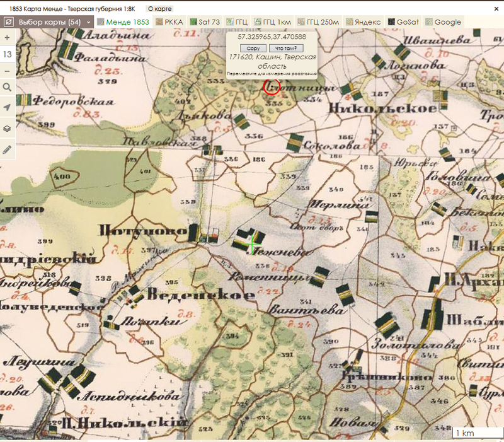Image resolution: width=504 pixels, height=442 pixels.
Task: Click the green crosshair at map center
Action: click(x=251, y=245)
